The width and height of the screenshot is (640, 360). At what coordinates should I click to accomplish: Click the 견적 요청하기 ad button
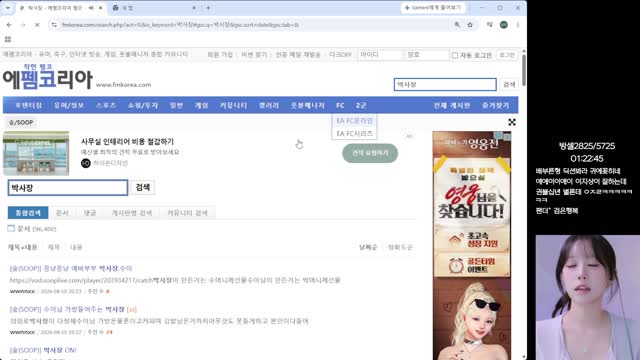[x=370, y=153]
